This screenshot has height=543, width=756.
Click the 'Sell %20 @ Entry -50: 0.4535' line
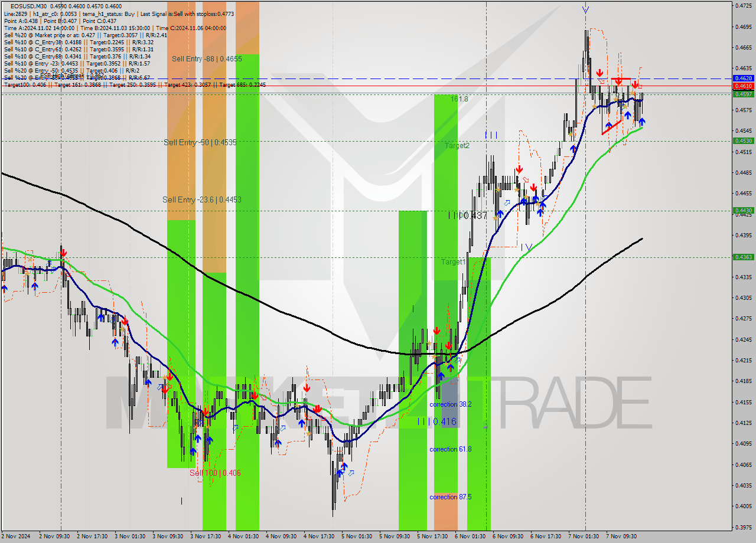[x=72, y=70]
